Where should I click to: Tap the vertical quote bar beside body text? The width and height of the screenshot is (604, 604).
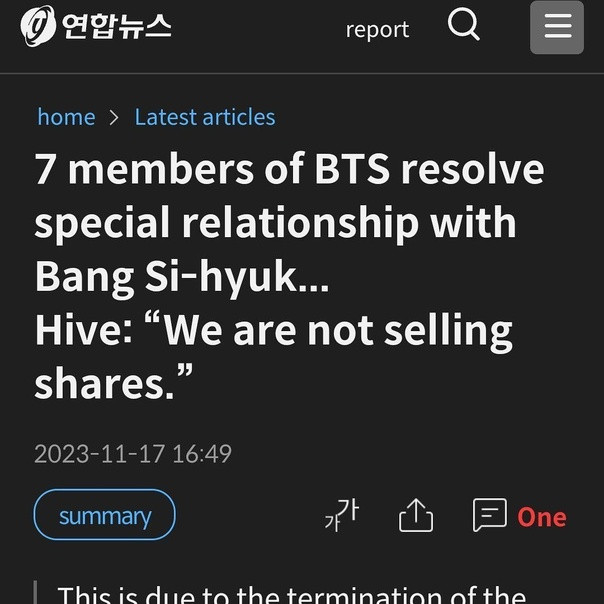click(x=35, y=592)
